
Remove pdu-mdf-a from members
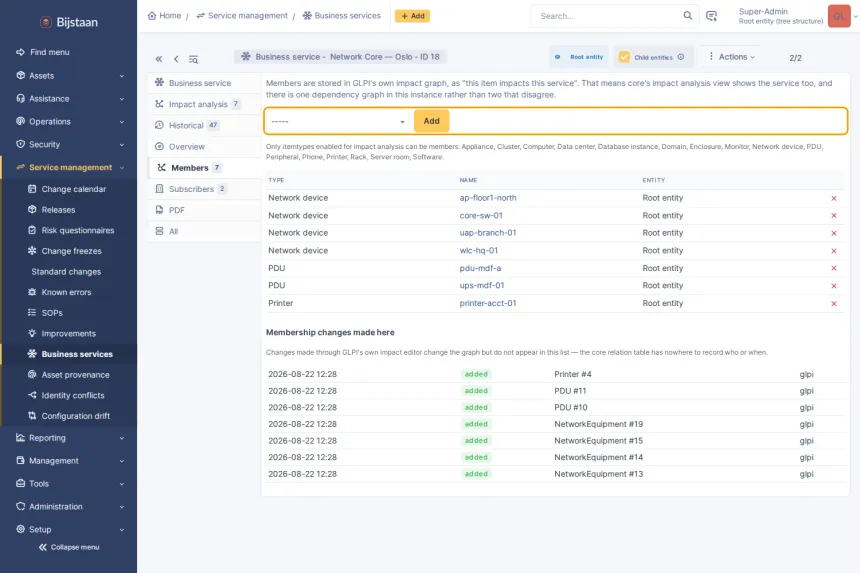(834, 269)
